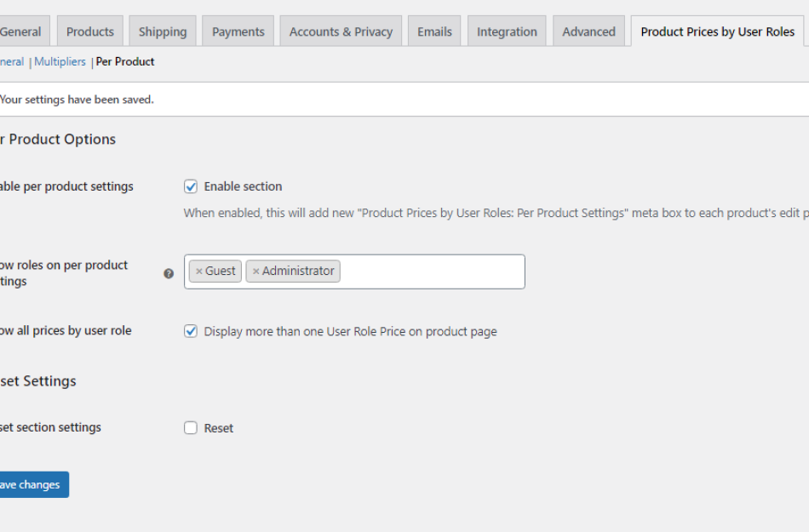Viewport: 809px width, 532px height.
Task: Switch to the Products tab
Action: 89,31
